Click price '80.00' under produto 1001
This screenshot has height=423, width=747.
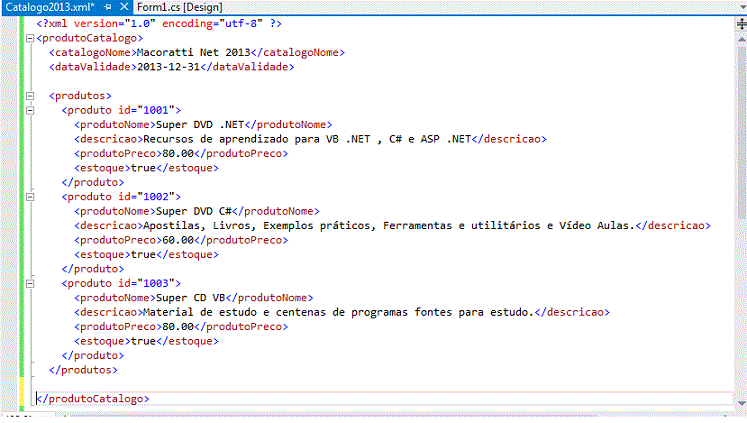[178, 153]
